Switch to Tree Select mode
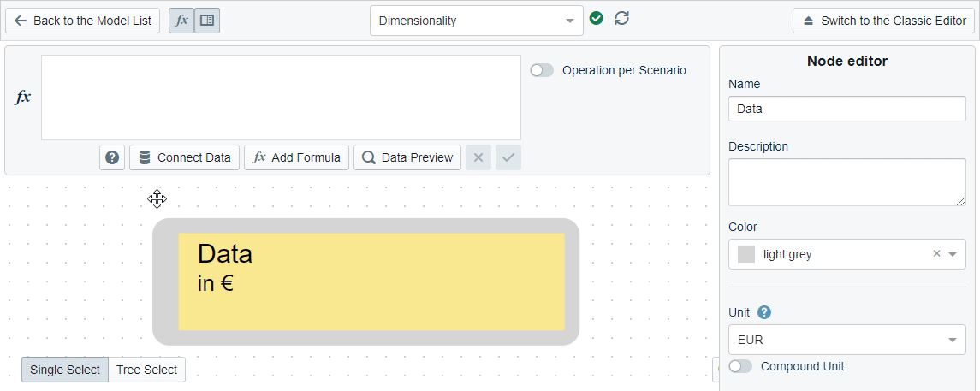This screenshot has height=391, width=980. [146, 370]
